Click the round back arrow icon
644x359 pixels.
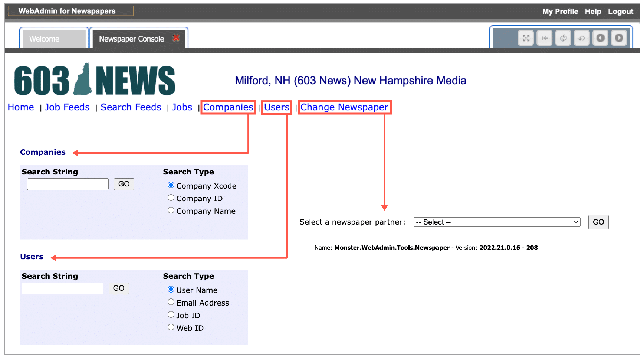click(600, 38)
